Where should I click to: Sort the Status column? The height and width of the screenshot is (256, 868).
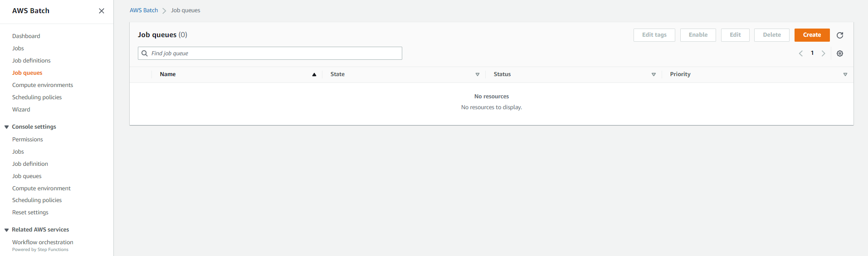[x=653, y=75]
